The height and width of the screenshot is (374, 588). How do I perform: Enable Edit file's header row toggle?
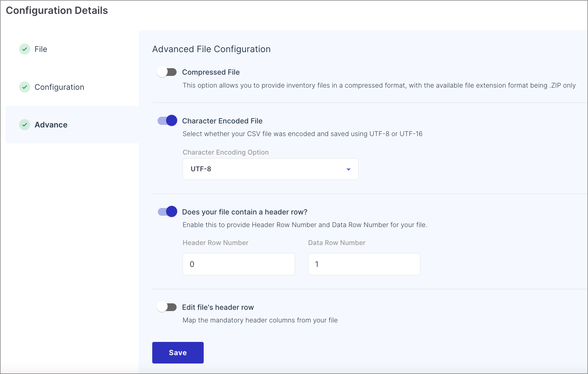(167, 307)
